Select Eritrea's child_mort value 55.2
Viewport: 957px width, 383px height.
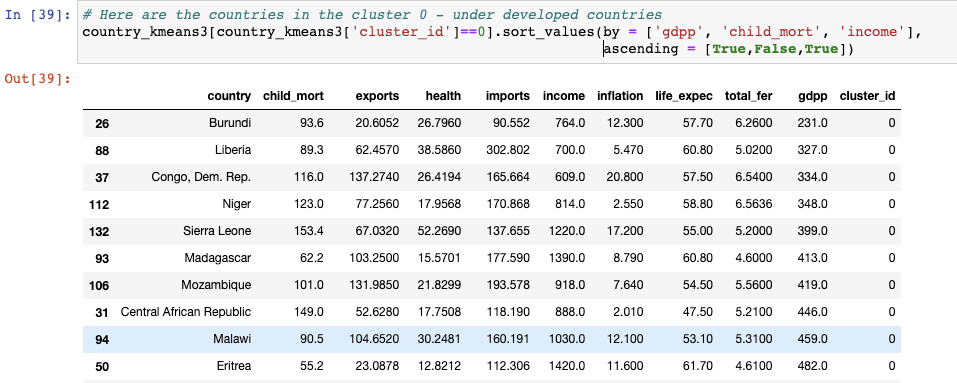[311, 366]
